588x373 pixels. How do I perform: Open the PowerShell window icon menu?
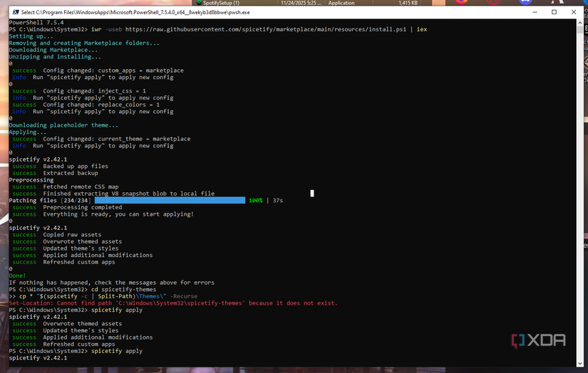coord(15,12)
